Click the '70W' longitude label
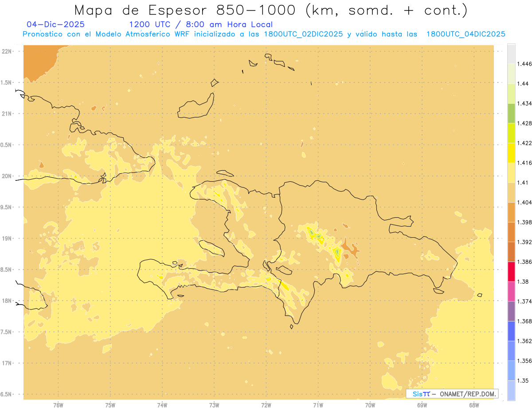The image size is (532, 411). tap(370, 405)
